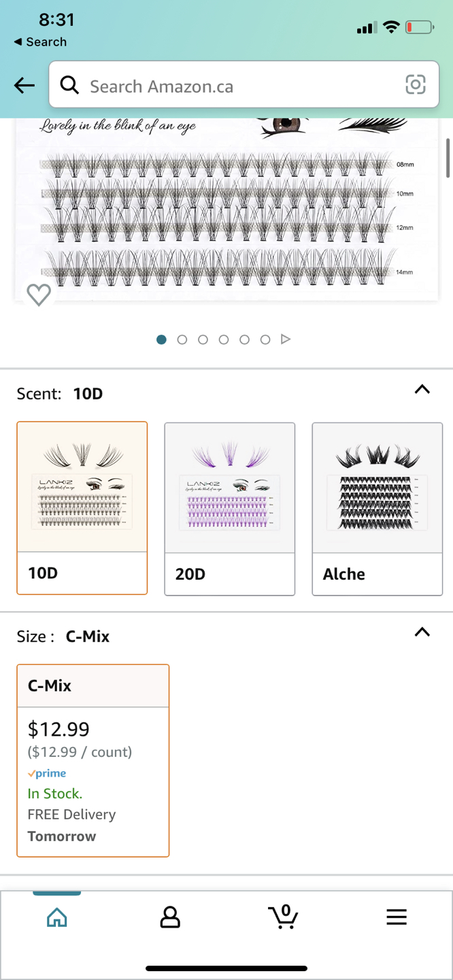Return to Search app link
Screen dimensions: 453x980
click(x=40, y=42)
